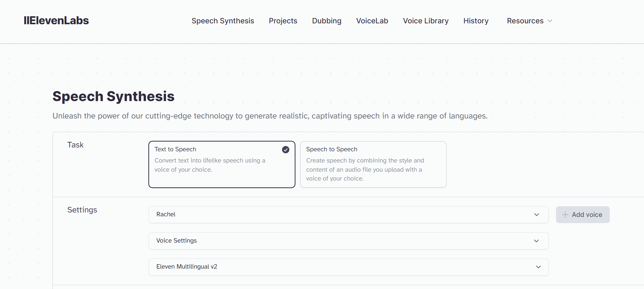This screenshot has height=289, width=644.
Task: Open the Rachel voice dropdown
Action: 348,215
